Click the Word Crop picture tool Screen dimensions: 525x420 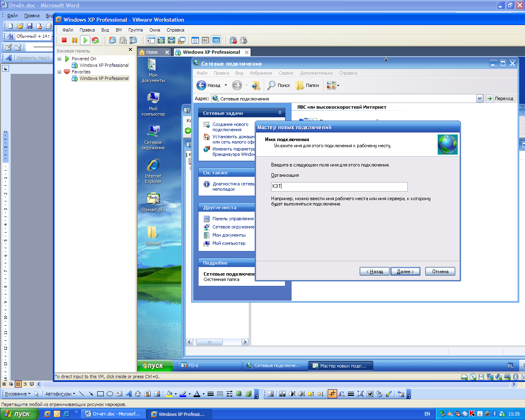[332, 394]
